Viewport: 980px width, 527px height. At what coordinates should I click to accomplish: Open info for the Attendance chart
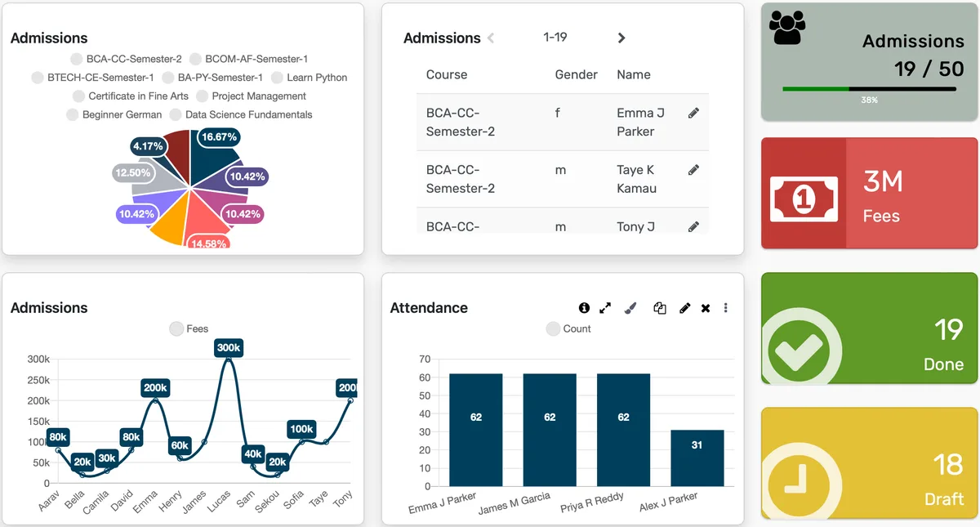pyautogui.click(x=585, y=308)
